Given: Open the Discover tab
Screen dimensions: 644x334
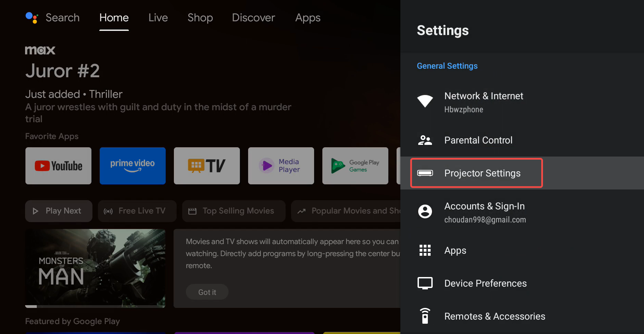Looking at the screenshot, I should coord(254,18).
